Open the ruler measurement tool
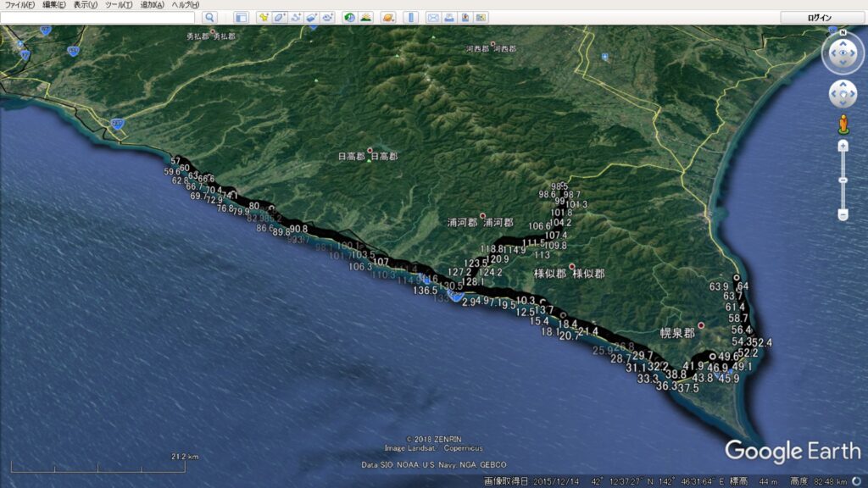868x488 pixels. [410, 17]
